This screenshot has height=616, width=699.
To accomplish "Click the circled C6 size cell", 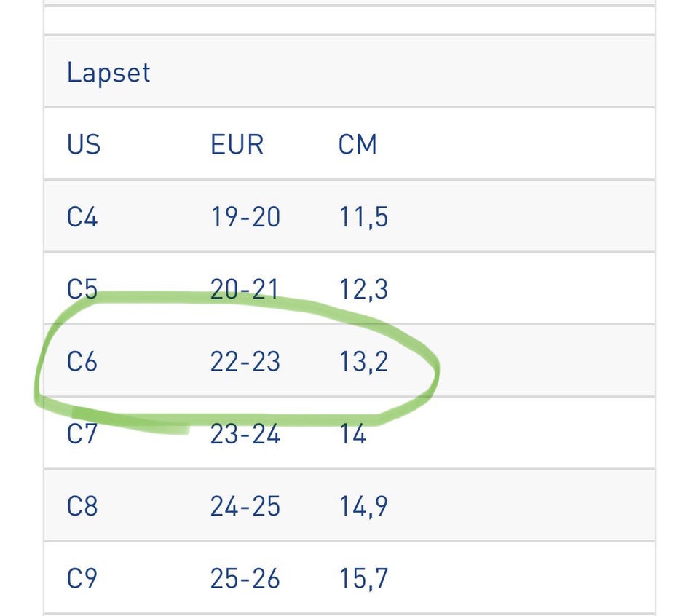I will pyautogui.click(x=82, y=361).
